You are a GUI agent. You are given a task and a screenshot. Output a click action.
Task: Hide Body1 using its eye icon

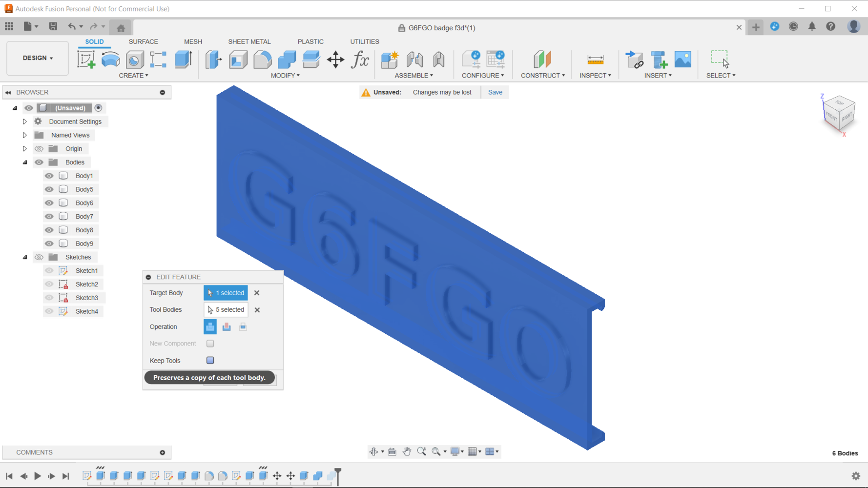pyautogui.click(x=49, y=176)
